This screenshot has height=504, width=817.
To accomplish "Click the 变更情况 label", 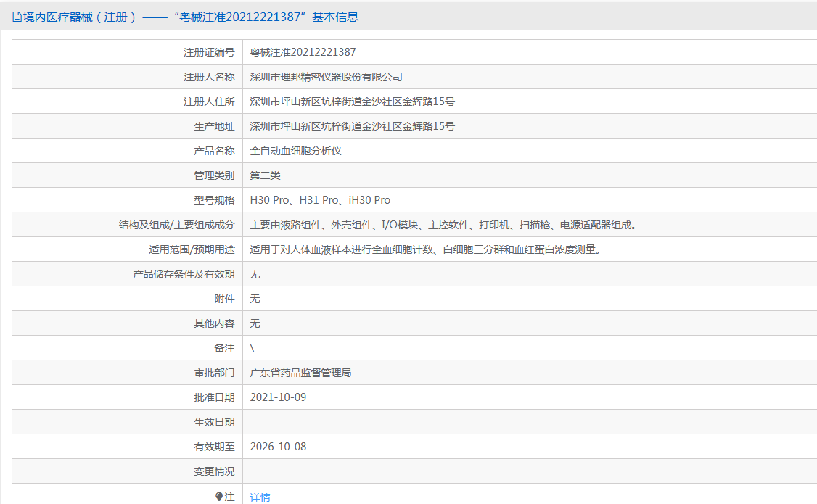I will point(214,471).
